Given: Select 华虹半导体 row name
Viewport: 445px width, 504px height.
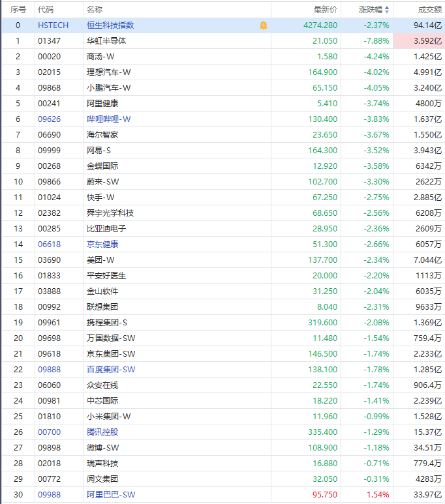Looking at the screenshot, I should 106,41.
